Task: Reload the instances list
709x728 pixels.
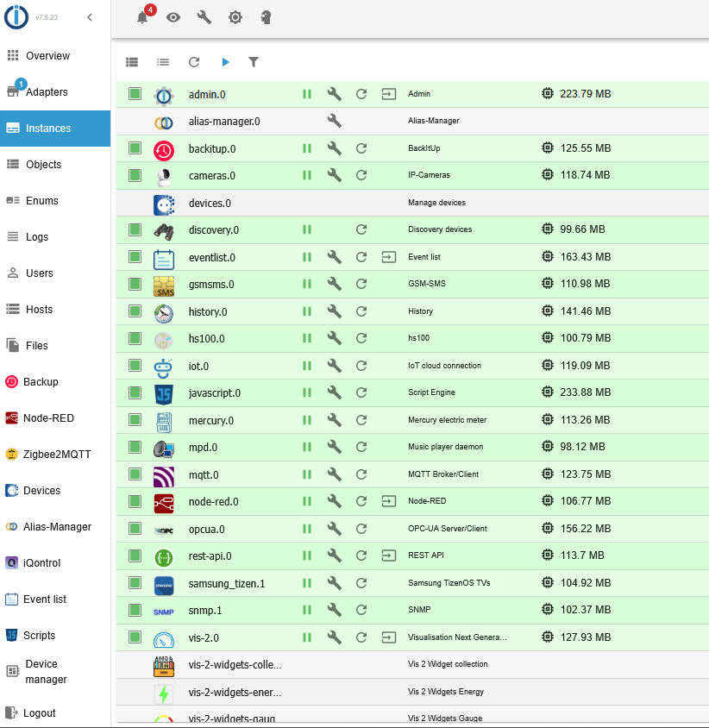Action: coord(194,62)
